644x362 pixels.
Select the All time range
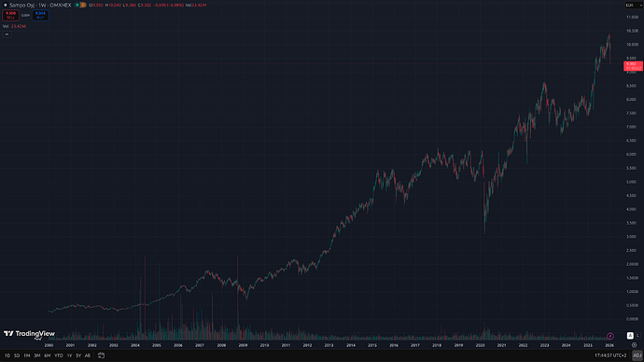pyautogui.click(x=88, y=355)
